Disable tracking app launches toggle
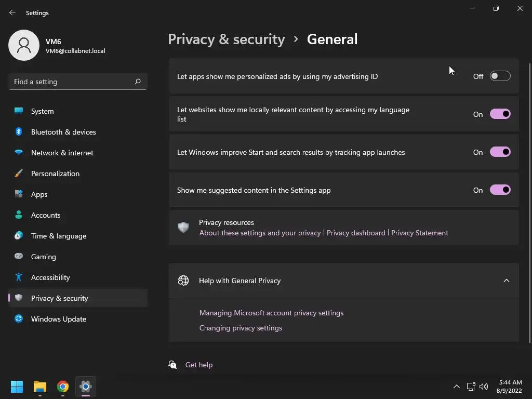The width and height of the screenshot is (532, 399). point(500,152)
